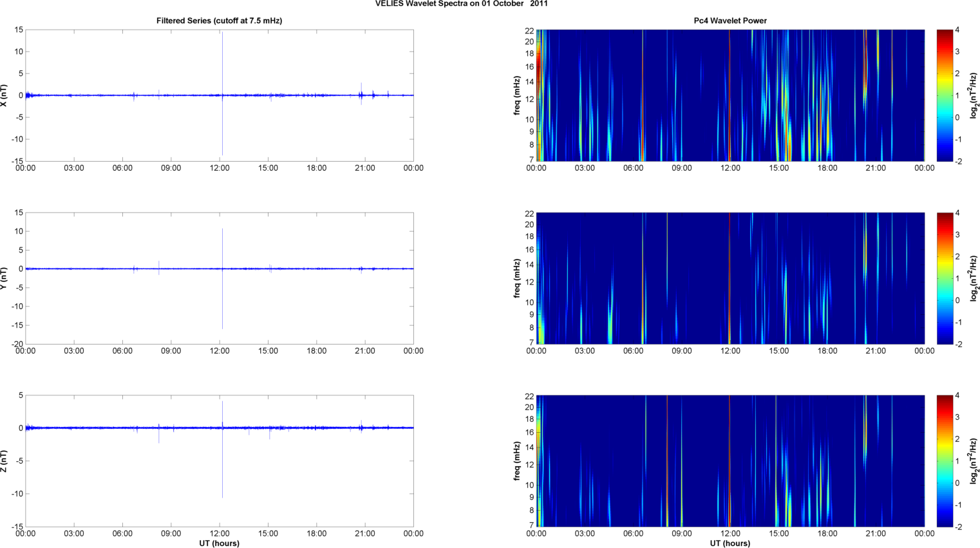Select the Y component filtered series plot
The height and width of the screenshot is (548, 980).
219,278
